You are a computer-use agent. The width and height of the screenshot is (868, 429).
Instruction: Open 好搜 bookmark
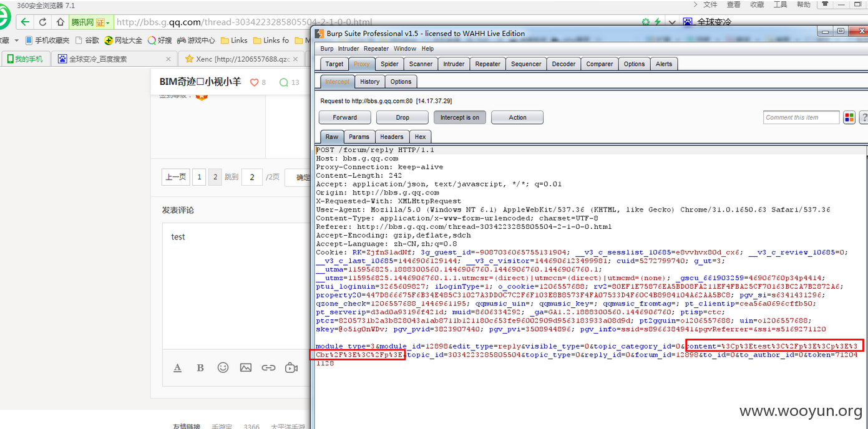click(x=160, y=41)
